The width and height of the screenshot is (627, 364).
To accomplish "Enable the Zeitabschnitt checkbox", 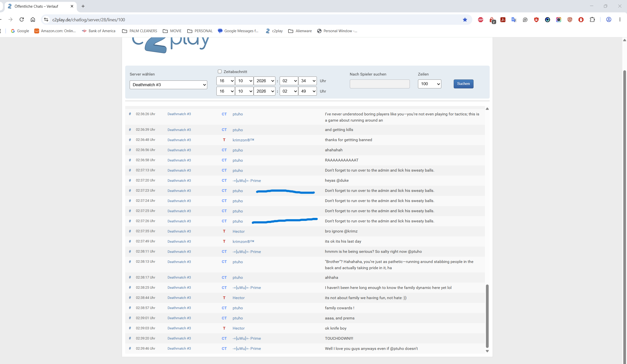I will pos(220,72).
